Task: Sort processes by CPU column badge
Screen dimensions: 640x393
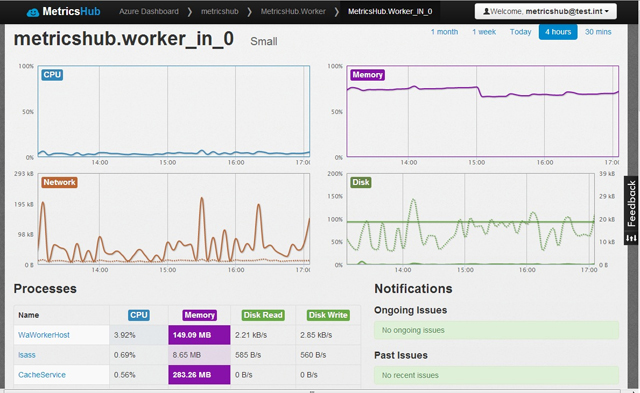Action: (139, 315)
